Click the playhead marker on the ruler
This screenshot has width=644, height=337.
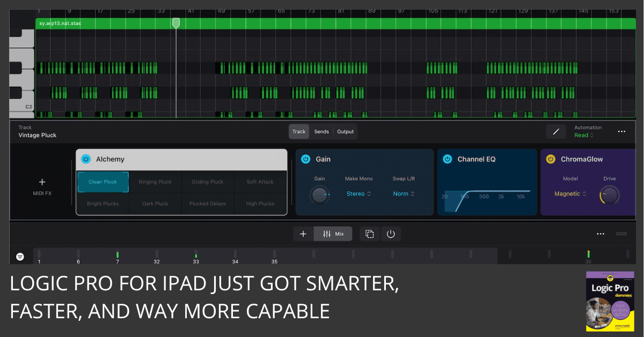176,23
